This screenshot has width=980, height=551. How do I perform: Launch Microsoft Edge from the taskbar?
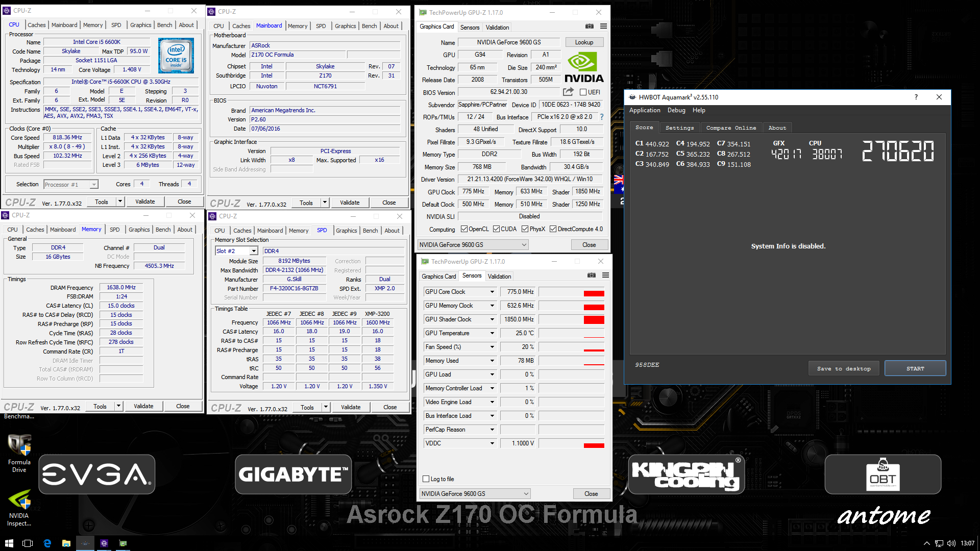pyautogui.click(x=47, y=543)
